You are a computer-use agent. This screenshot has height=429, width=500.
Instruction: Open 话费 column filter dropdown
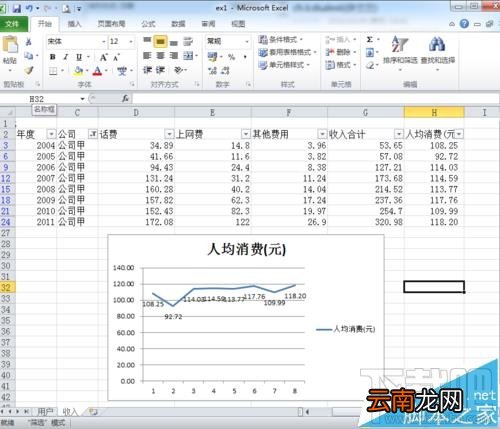coord(169,134)
